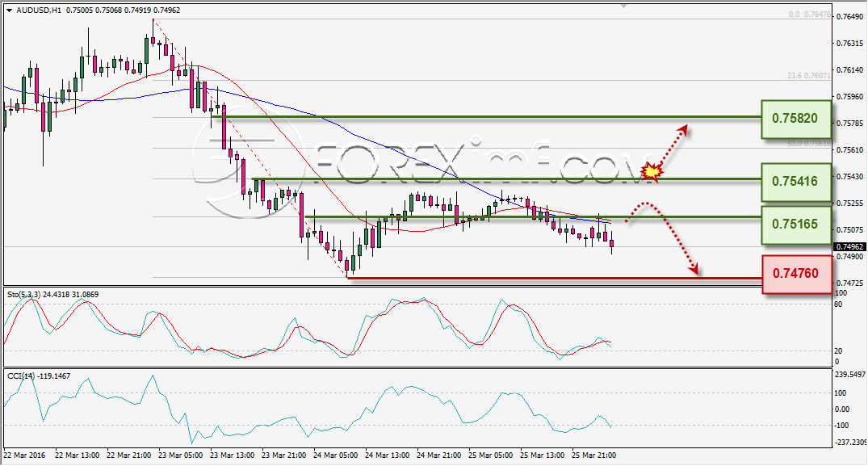This screenshot has height=466, width=868.
Task: Open the chart menu triangle beside AUDUSD,H1
Action: [10, 10]
